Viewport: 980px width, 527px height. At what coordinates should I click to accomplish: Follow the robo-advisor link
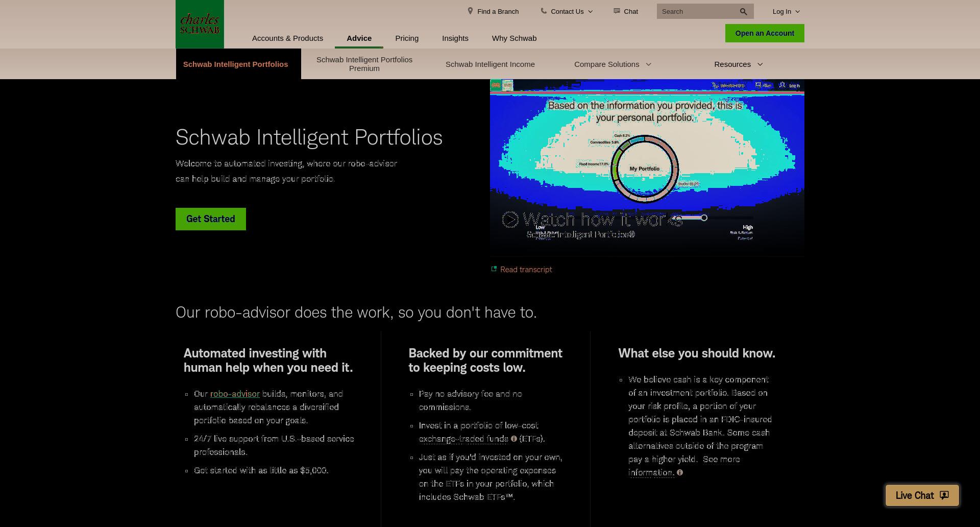235,394
